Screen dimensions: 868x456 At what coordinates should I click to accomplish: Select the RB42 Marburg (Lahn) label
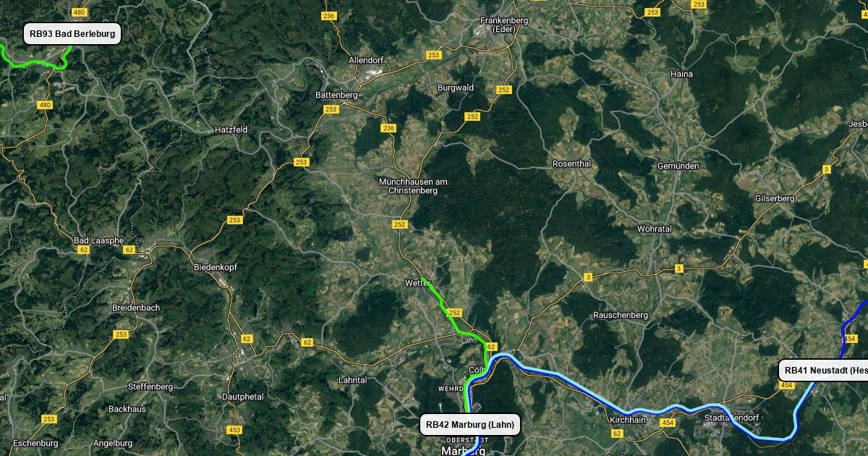pos(470,425)
